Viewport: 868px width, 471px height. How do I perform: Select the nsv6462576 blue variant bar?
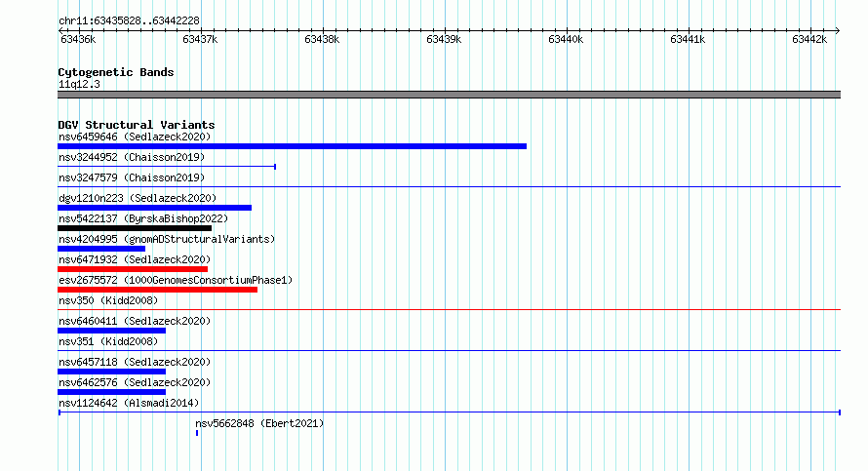[x=112, y=392]
